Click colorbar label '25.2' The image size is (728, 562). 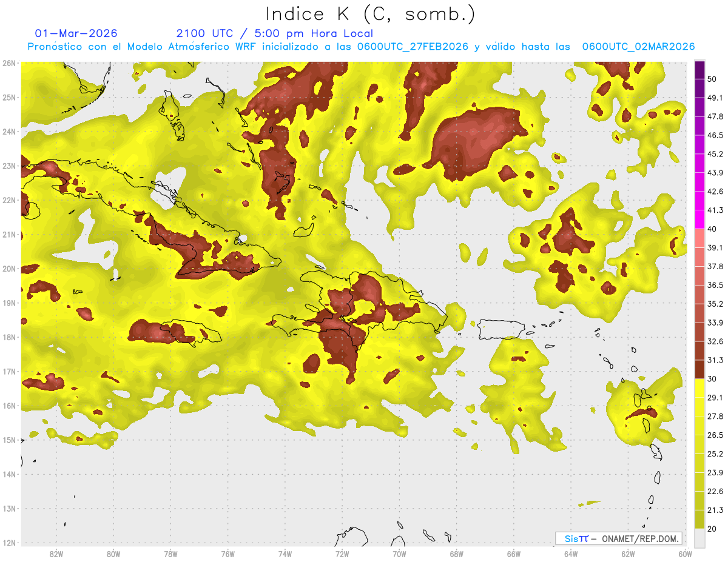(x=715, y=453)
